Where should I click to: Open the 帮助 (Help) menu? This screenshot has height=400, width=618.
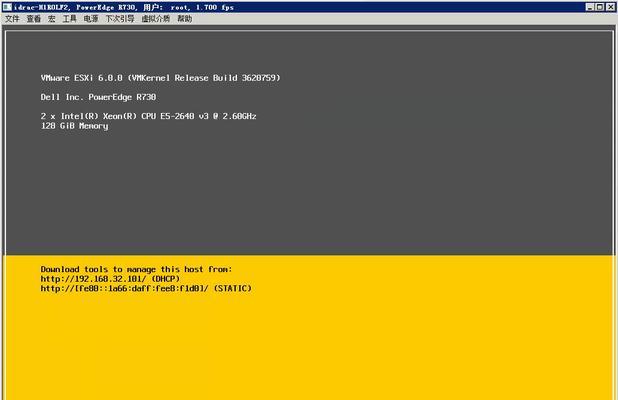pyautogui.click(x=184, y=19)
